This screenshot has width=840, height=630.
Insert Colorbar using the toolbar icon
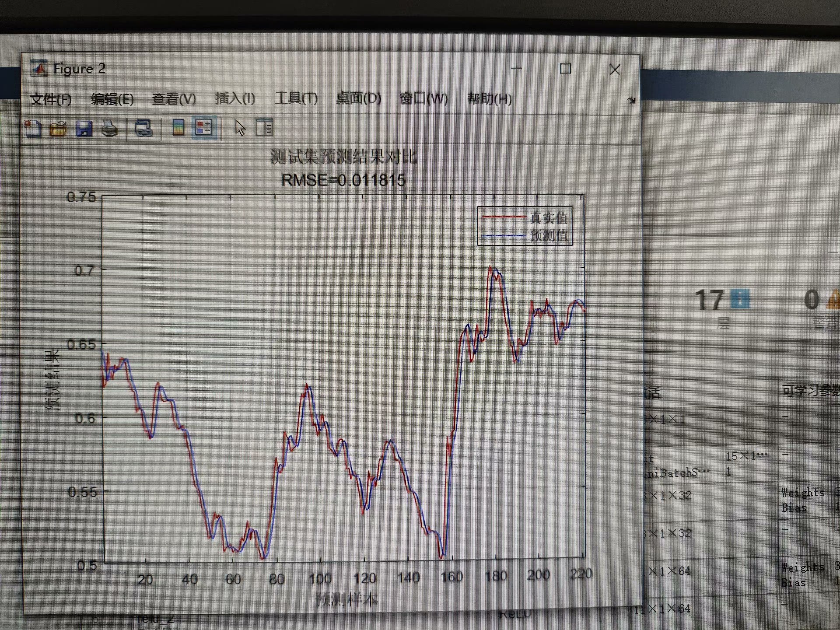[178, 128]
